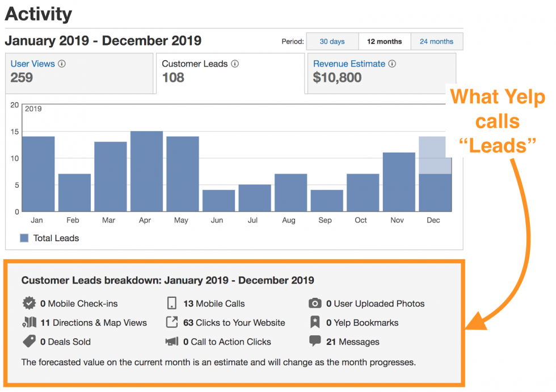Click the Revenue Estimate info icon
This screenshot has height=392, width=556.
392,64
